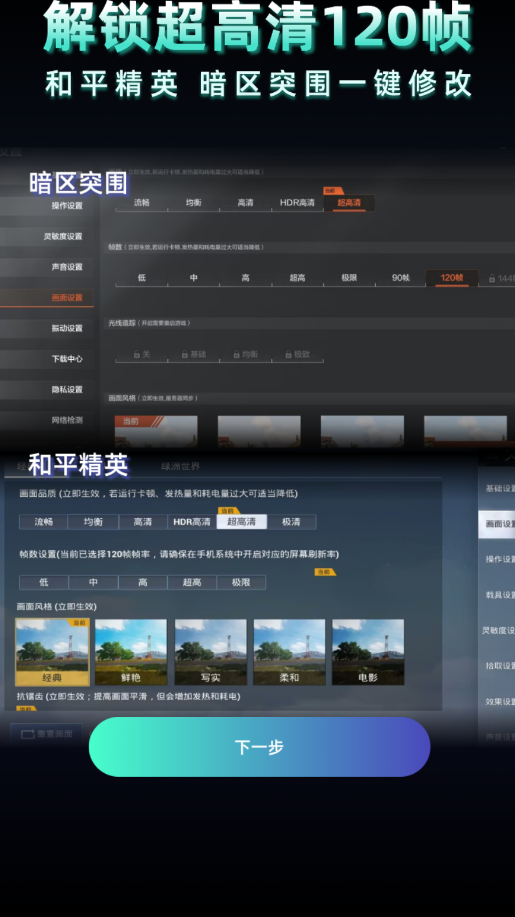Choose 均衡 quality in the 和平精英 panel
Viewport: 515px width, 917px height.
[93, 522]
